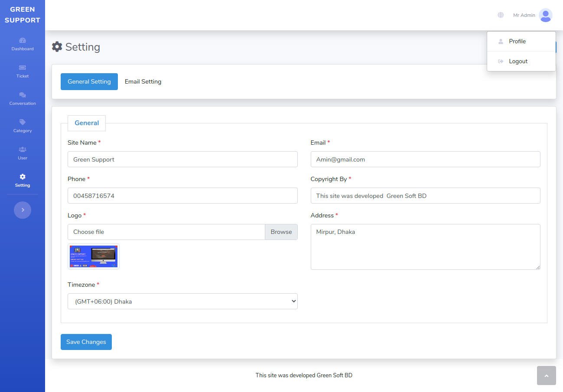Click the globe language icon
Viewport: 563px width, 392px height.
[501, 15]
